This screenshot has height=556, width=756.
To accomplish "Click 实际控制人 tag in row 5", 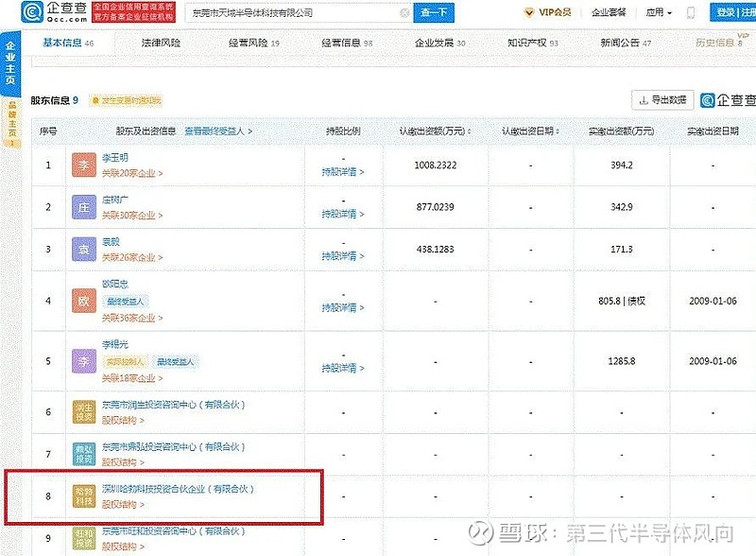I will (126, 361).
